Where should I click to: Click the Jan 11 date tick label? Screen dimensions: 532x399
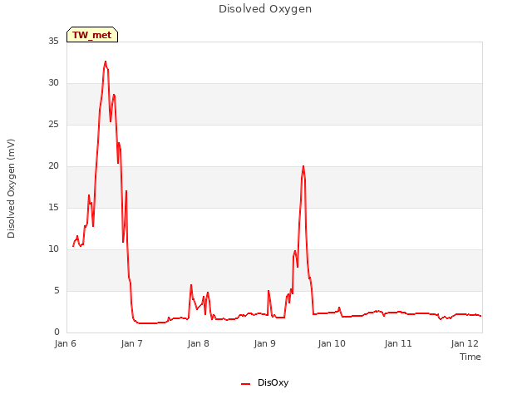point(398,343)
